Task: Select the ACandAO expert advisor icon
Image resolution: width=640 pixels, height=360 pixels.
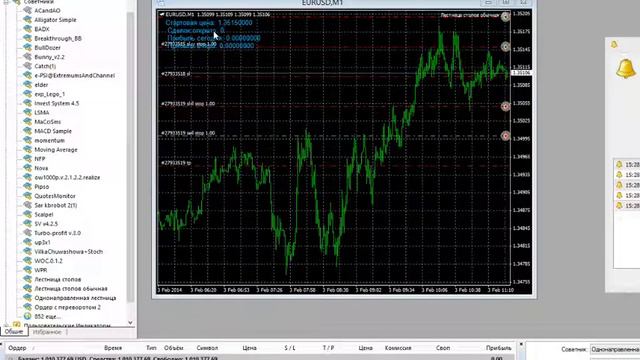Action: tap(28, 10)
